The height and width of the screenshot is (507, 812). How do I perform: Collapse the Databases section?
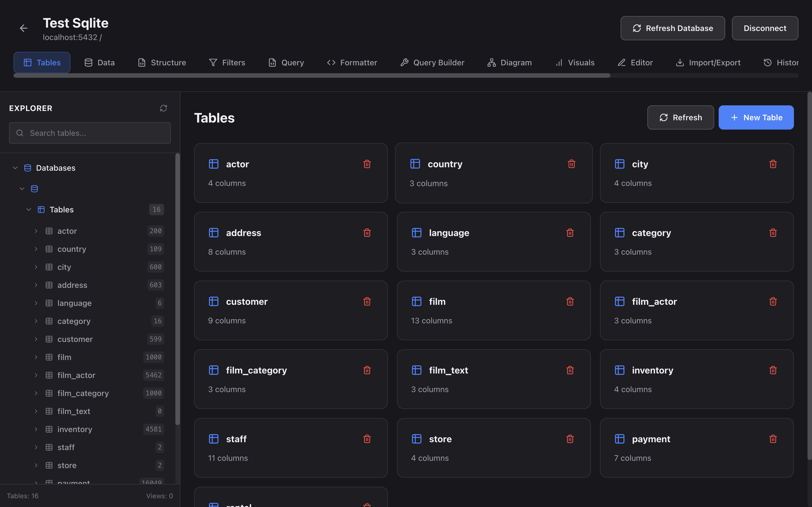pos(15,168)
